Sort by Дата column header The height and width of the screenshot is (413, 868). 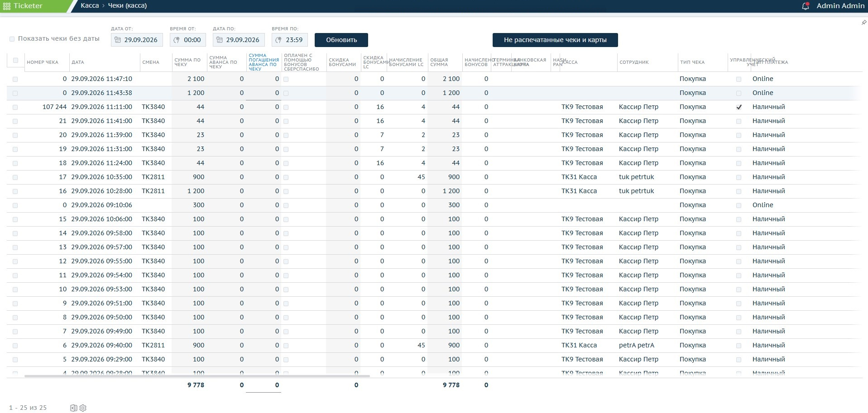[x=77, y=62]
